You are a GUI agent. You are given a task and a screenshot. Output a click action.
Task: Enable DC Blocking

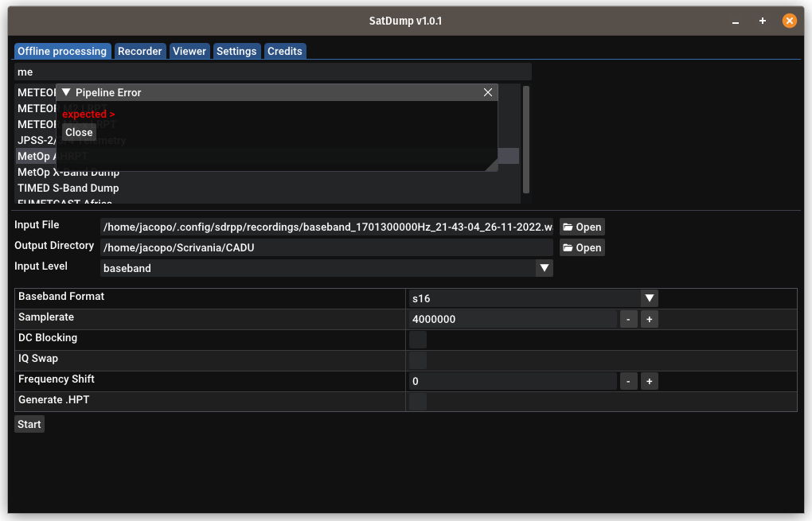click(x=417, y=338)
